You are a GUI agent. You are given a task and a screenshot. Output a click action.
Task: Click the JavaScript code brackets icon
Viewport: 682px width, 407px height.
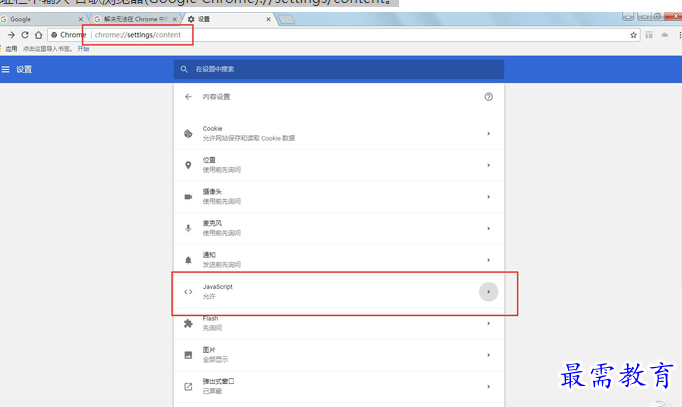pyautogui.click(x=188, y=292)
